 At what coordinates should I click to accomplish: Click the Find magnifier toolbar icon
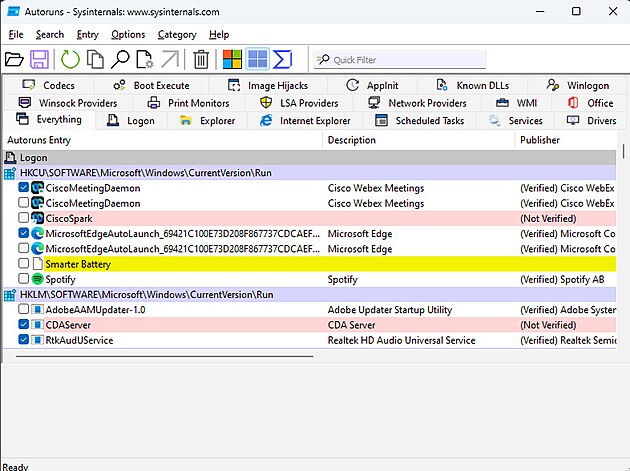pos(120,59)
